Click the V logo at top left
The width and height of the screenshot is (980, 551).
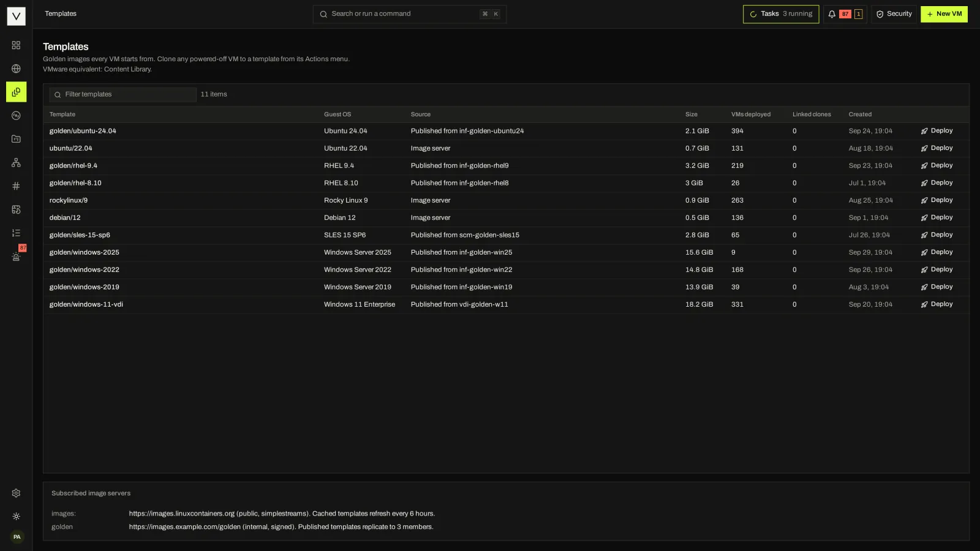(x=16, y=16)
